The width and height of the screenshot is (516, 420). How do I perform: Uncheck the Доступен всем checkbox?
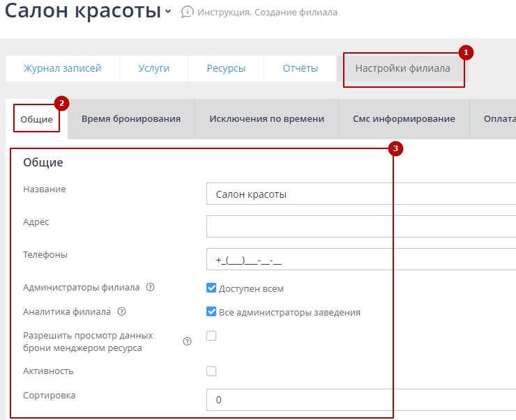pyautogui.click(x=211, y=288)
